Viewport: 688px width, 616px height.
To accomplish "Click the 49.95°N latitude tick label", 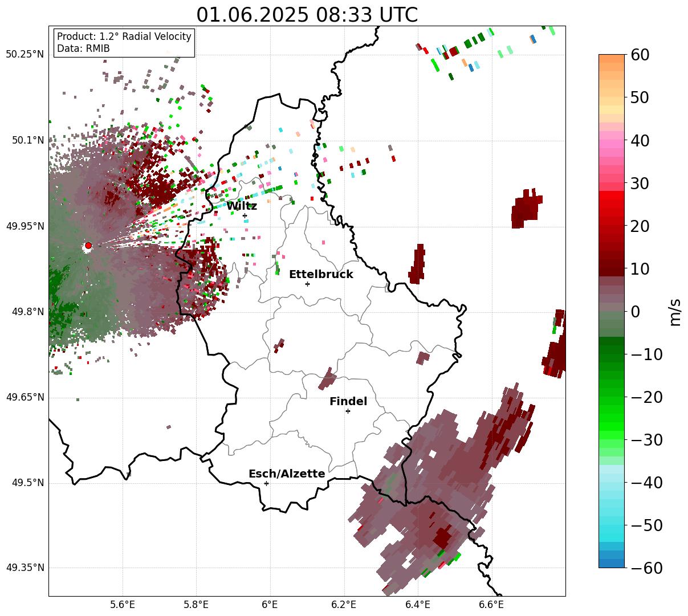I will click(25, 226).
